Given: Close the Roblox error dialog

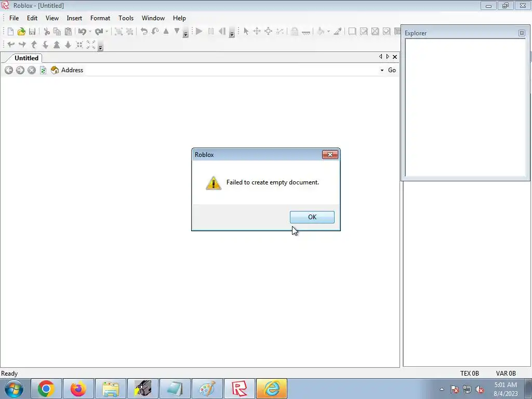Looking at the screenshot, I should 330,155.
